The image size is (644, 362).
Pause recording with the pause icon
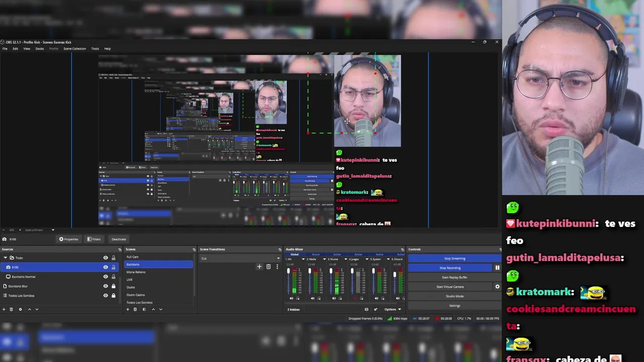coord(497,267)
